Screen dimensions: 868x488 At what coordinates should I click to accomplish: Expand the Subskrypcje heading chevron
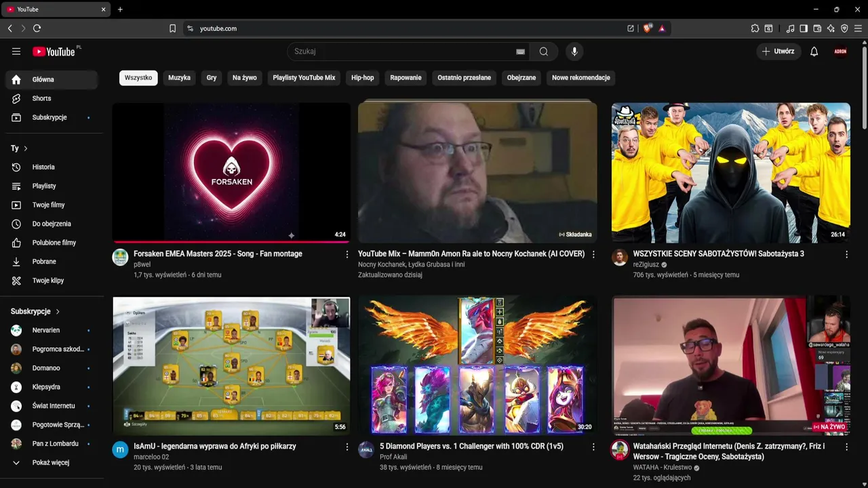point(58,312)
